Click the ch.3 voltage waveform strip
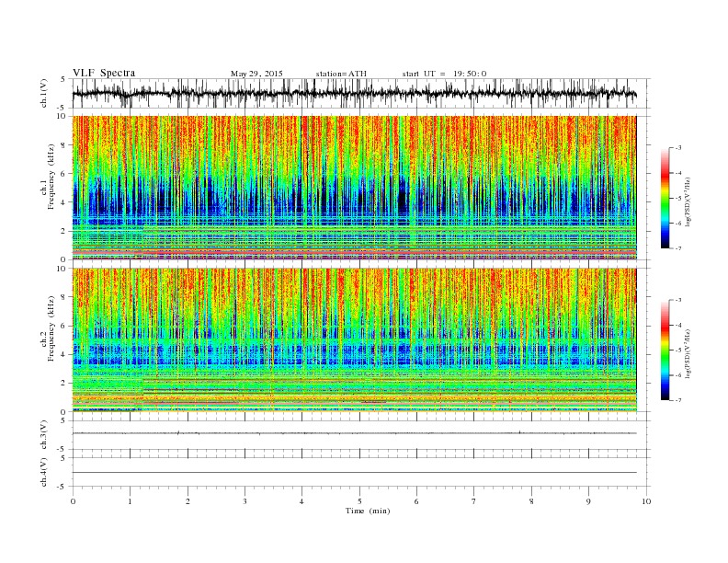Image resolution: width=728 pixels, height=563 pixels. click(360, 435)
